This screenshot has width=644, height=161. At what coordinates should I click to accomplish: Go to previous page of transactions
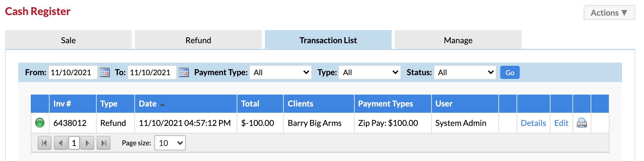(x=61, y=143)
